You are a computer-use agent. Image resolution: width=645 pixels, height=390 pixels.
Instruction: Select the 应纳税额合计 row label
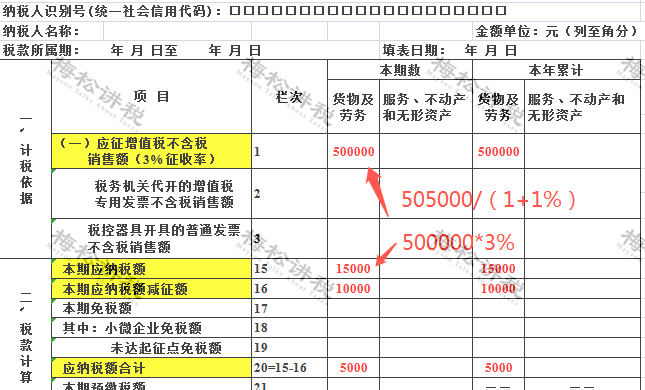(151, 368)
